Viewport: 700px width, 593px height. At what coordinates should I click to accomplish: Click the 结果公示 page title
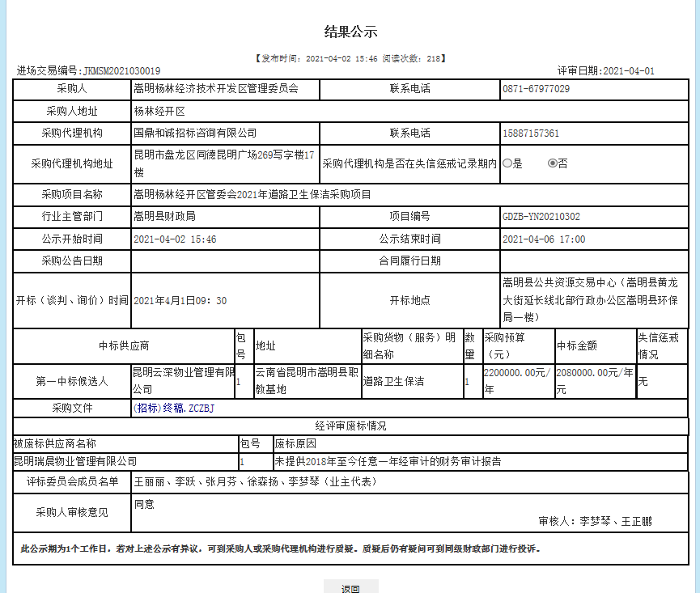[351, 32]
